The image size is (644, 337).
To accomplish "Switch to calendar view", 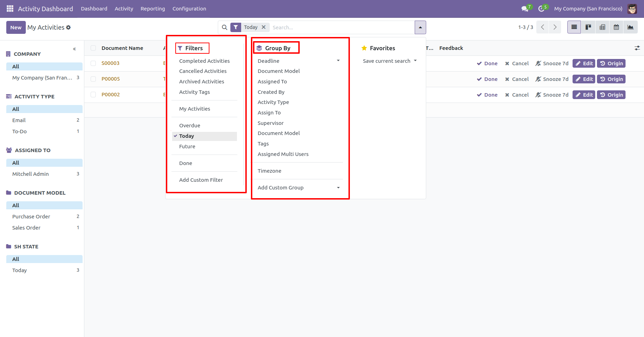I will click(616, 27).
